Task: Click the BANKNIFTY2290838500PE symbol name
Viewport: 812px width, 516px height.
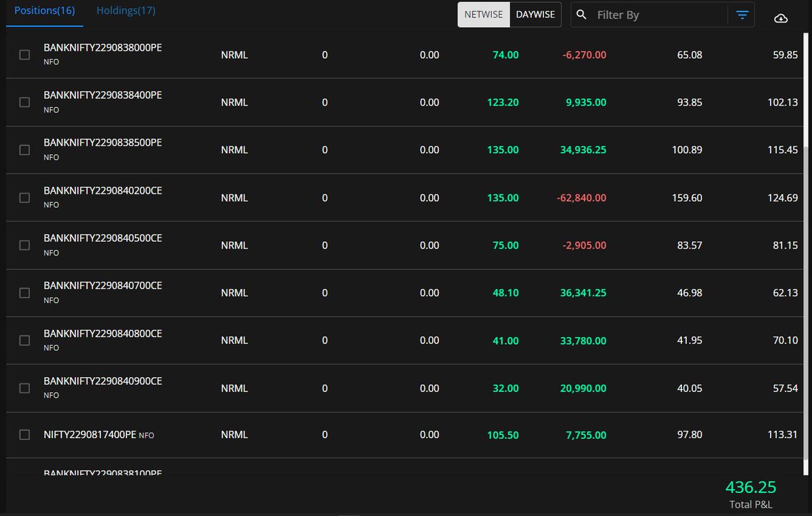Action: click(x=103, y=143)
